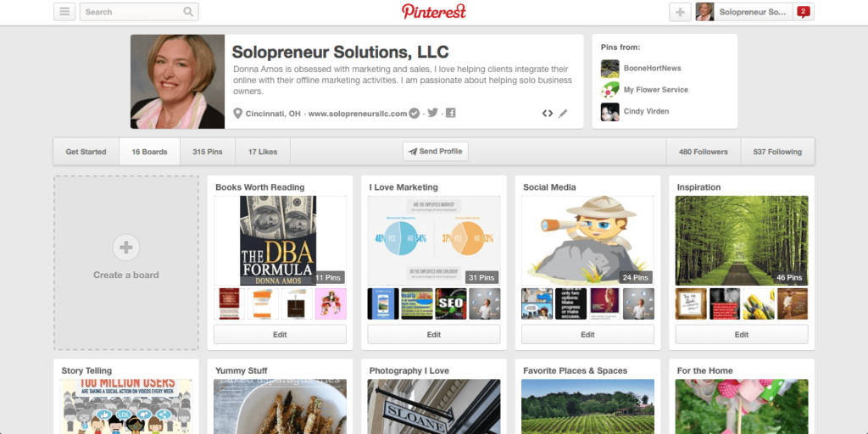Click the Send Profile button
868x434 pixels.
pyautogui.click(x=436, y=151)
